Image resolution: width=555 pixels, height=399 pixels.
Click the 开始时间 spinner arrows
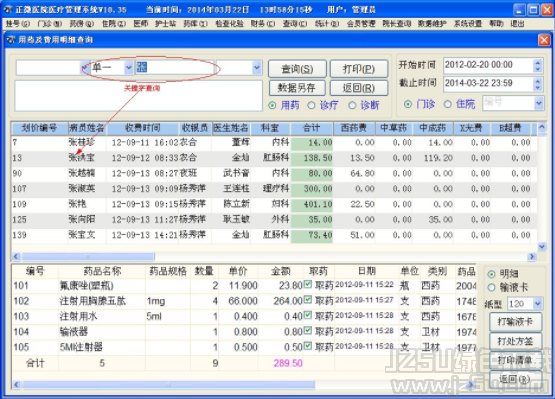point(538,65)
